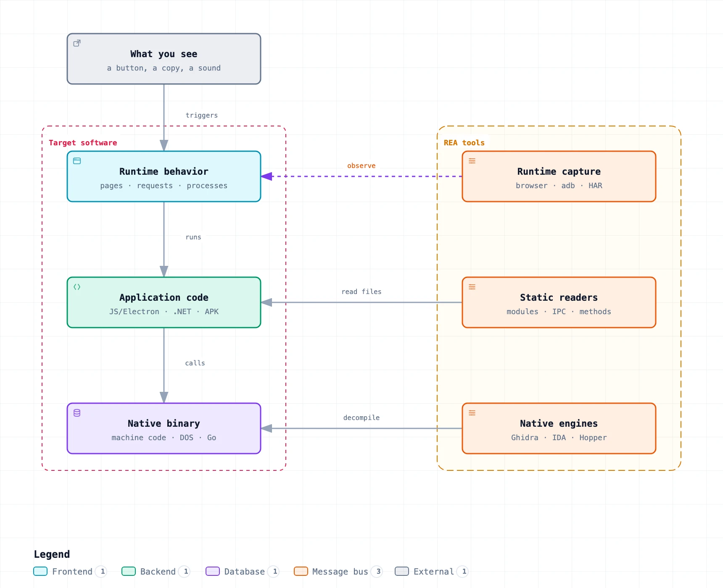This screenshot has height=588, width=723.
Task: Click the lines icon in Native engines node
Action: click(472, 413)
